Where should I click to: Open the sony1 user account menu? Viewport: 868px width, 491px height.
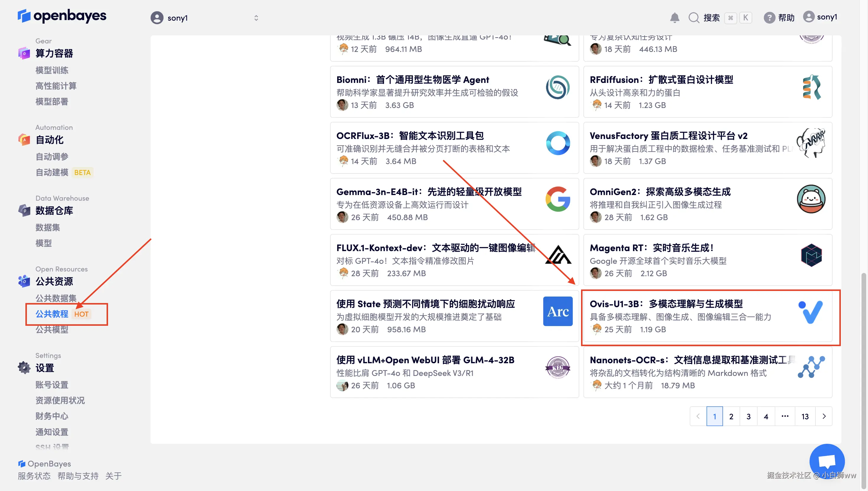tap(820, 17)
